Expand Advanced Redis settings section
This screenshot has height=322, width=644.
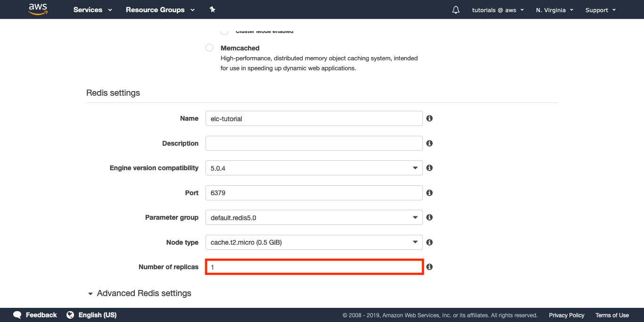coord(139,293)
